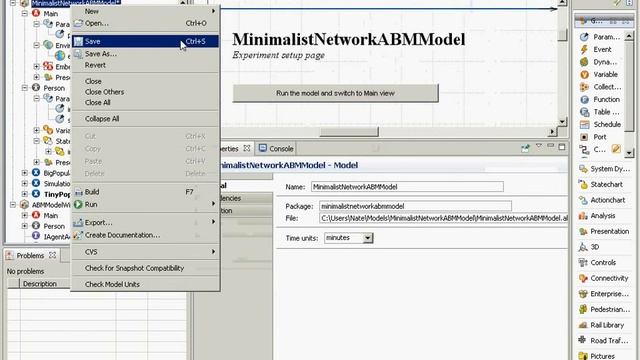Open the Pictures palette
Image resolution: width=640 pixels, height=360 pixels.
tap(597, 356)
